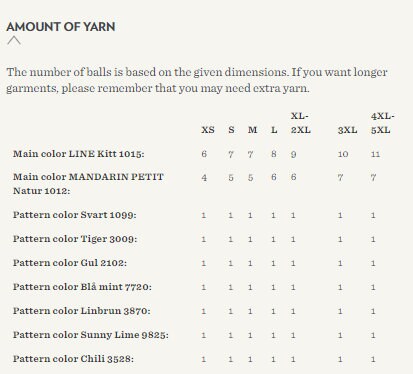Click the 4XL-5XL value 11 for LINE Kitt

click(376, 154)
